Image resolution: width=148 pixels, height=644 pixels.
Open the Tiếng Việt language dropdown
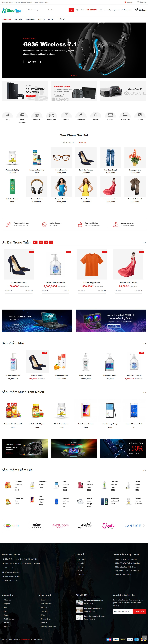129,2
